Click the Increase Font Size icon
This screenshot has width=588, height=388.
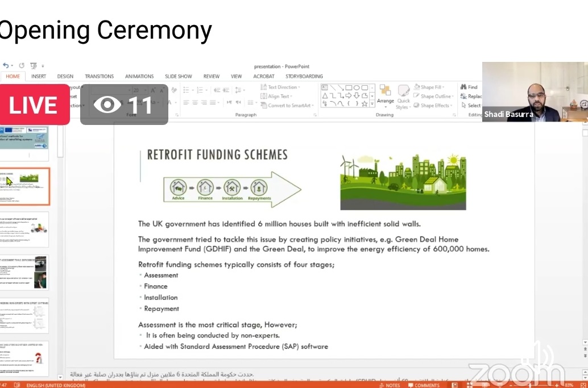(152, 90)
